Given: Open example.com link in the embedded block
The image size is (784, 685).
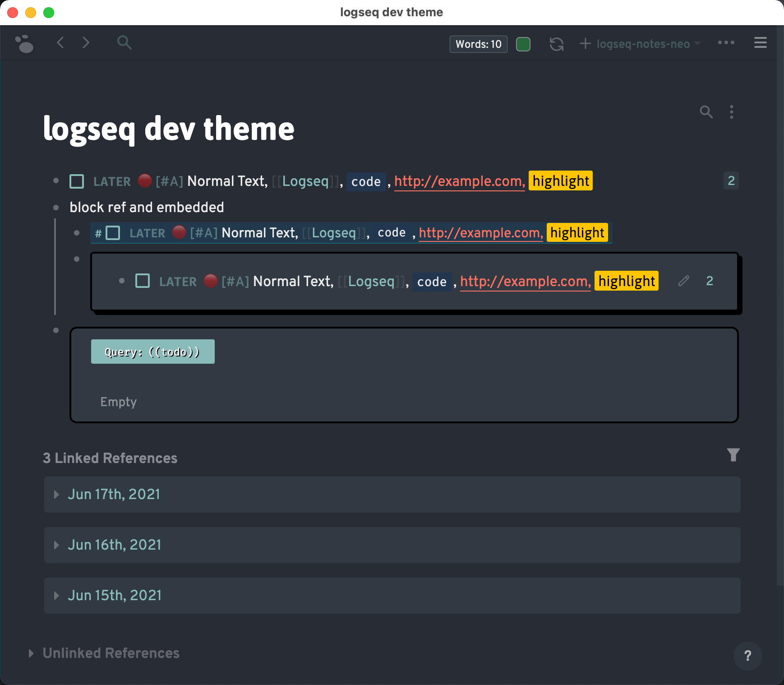Looking at the screenshot, I should (526, 282).
